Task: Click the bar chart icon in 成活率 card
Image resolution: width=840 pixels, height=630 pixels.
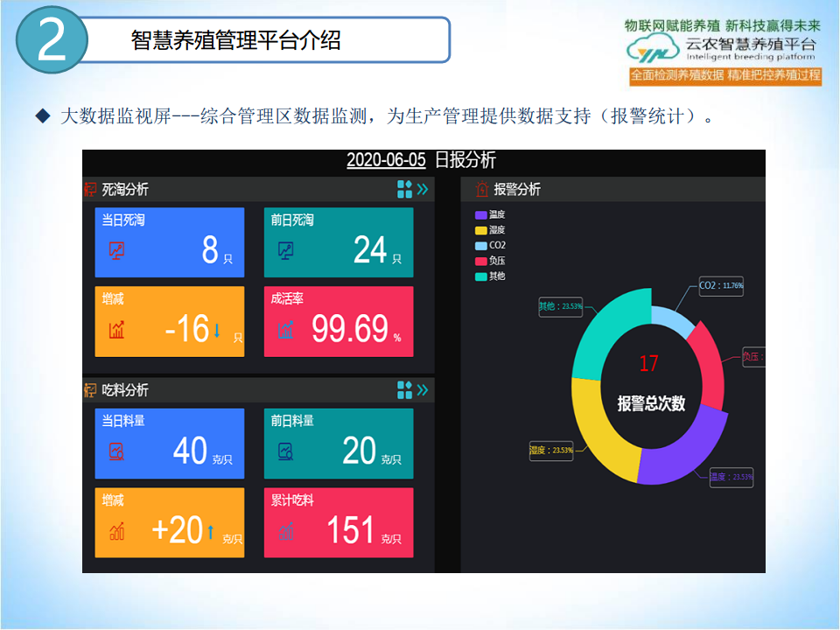Action: coord(286,330)
